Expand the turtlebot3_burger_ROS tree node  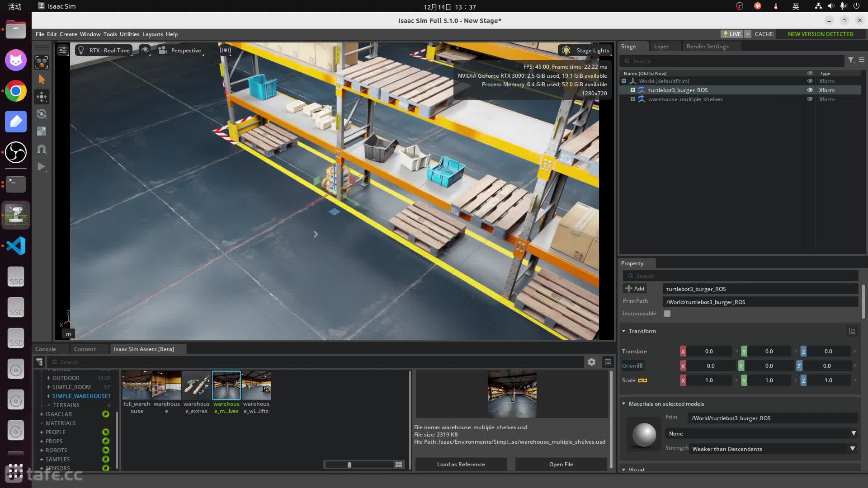[x=633, y=90]
